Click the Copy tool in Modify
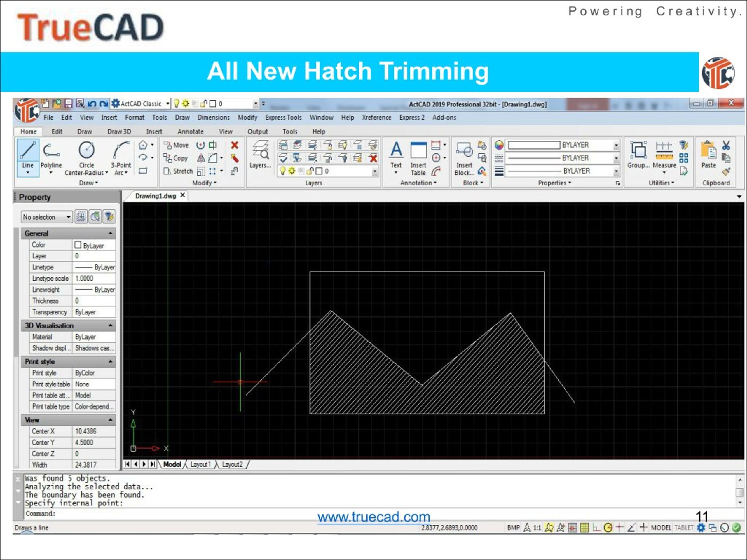 click(x=175, y=158)
